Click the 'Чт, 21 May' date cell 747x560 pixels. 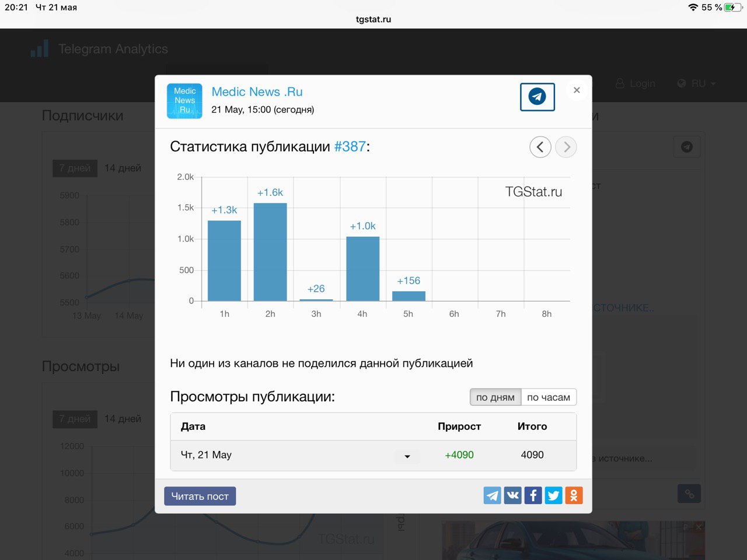tap(206, 455)
